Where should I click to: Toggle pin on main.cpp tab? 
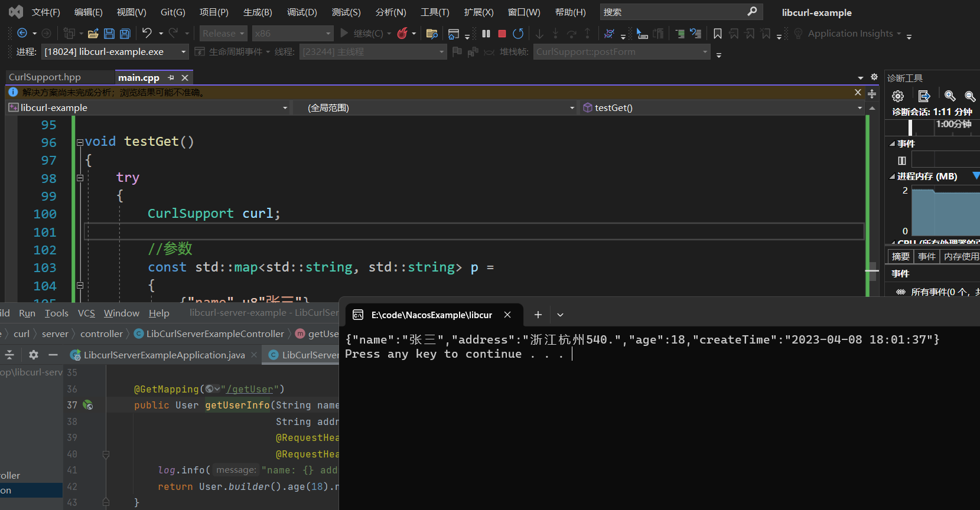point(171,78)
